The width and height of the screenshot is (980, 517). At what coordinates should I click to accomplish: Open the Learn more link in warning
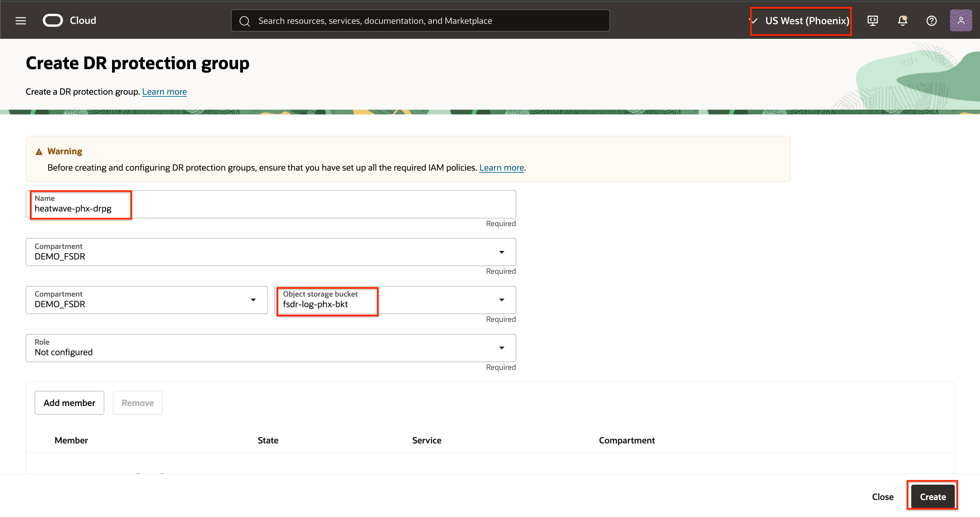tap(501, 168)
